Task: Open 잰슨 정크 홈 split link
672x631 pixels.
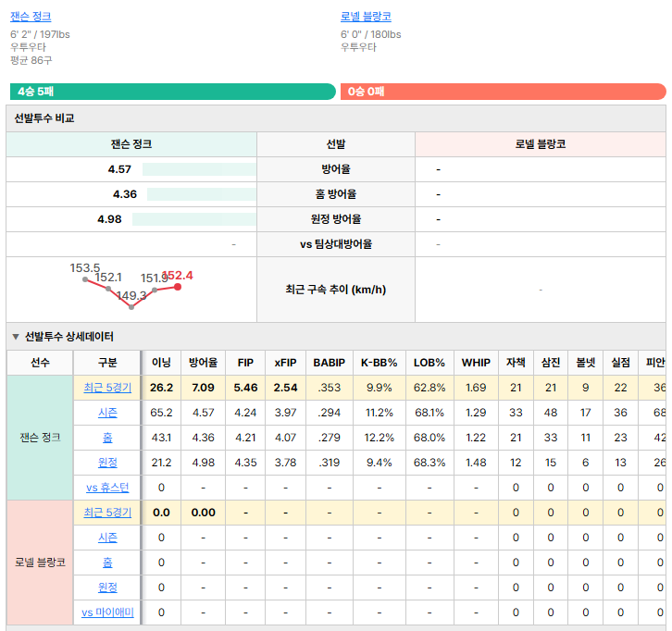Action: coord(107,438)
